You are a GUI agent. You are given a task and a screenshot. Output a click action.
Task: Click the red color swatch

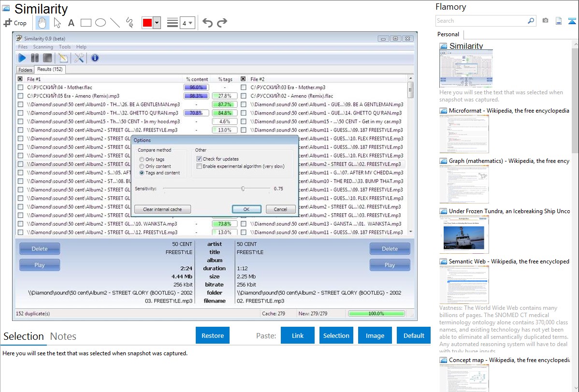tap(147, 23)
